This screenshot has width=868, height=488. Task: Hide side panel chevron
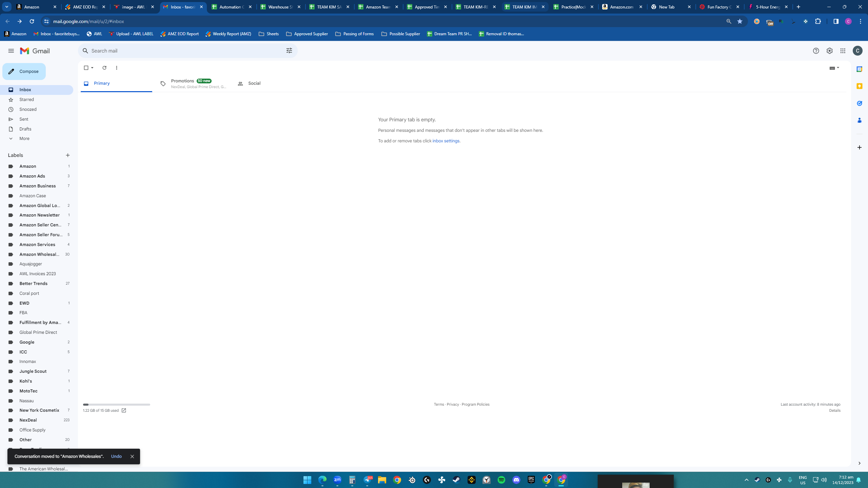[x=859, y=463]
